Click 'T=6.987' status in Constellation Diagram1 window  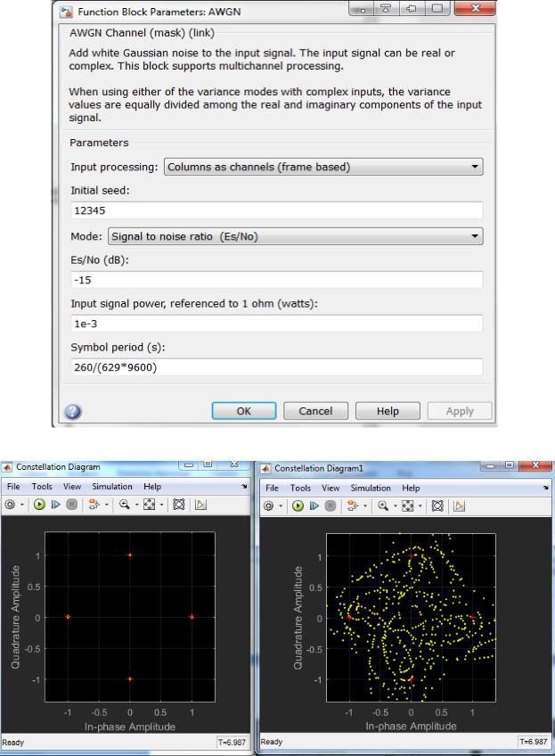[x=534, y=742]
